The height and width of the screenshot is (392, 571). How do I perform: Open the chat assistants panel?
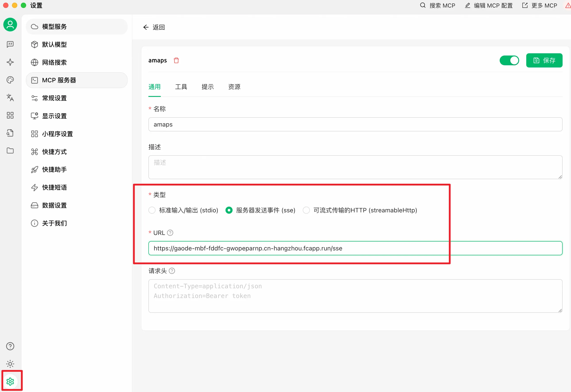tap(10, 44)
